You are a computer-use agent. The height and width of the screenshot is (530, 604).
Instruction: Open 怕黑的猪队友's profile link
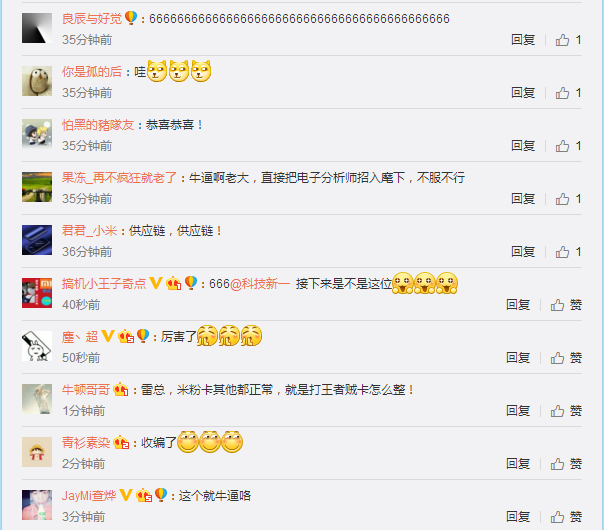pos(98,125)
